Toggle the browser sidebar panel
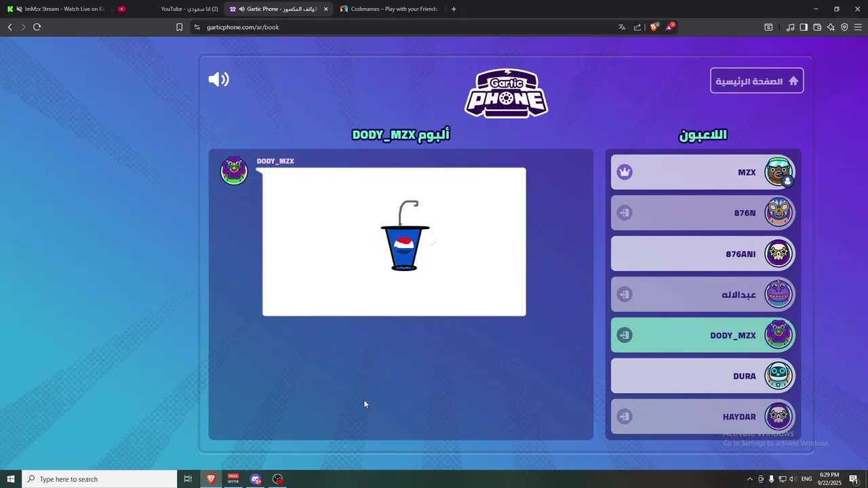The width and height of the screenshot is (868, 488). coord(804,27)
